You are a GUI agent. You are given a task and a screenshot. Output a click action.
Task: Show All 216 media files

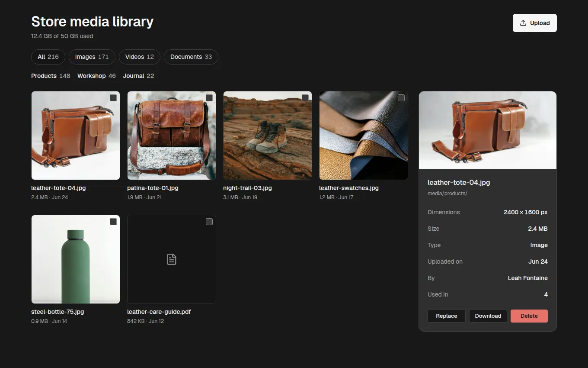(x=48, y=57)
